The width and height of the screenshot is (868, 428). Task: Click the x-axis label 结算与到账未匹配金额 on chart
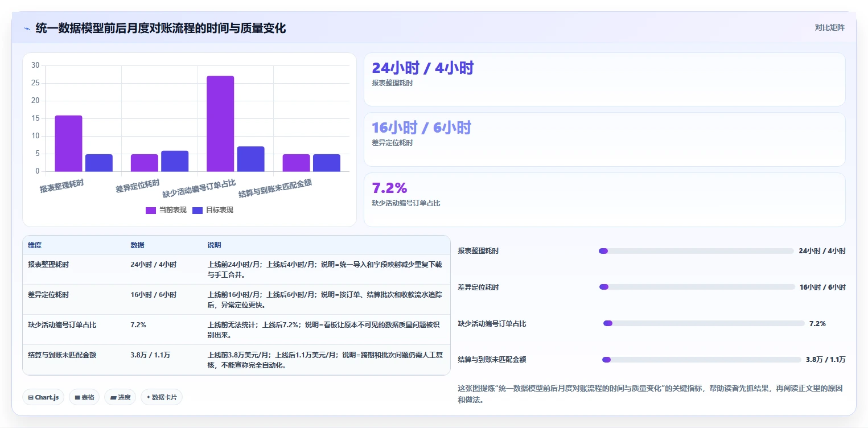[275, 188]
